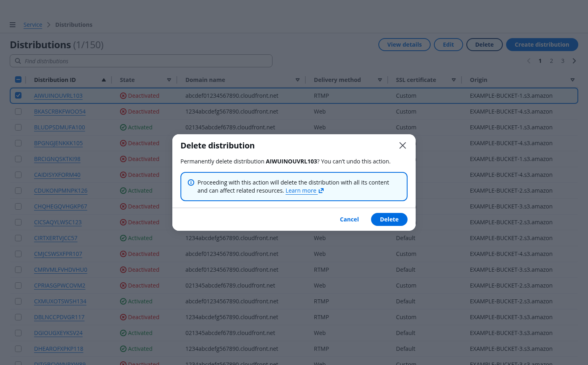Go to next page of distributions
Viewport: 588px width, 365px height.
click(574, 61)
